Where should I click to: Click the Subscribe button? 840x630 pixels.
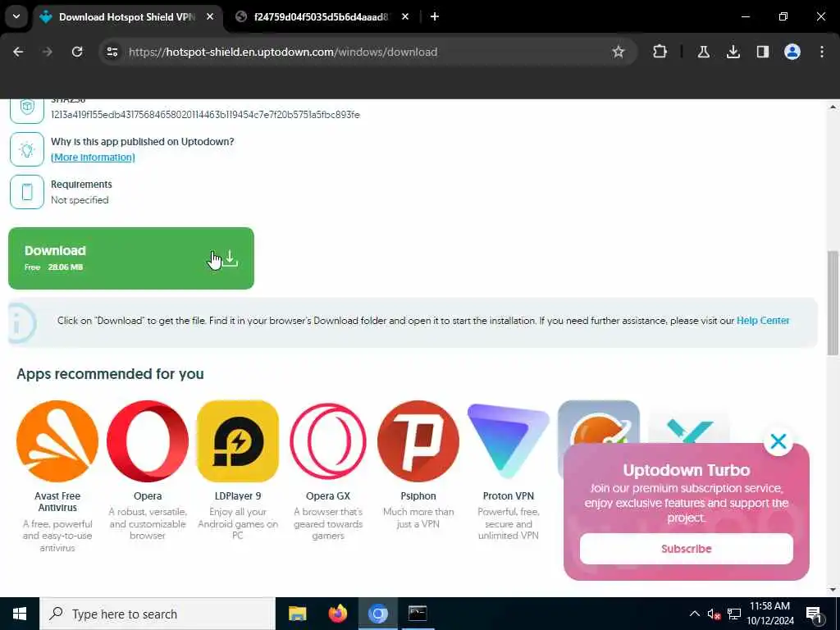(687, 549)
